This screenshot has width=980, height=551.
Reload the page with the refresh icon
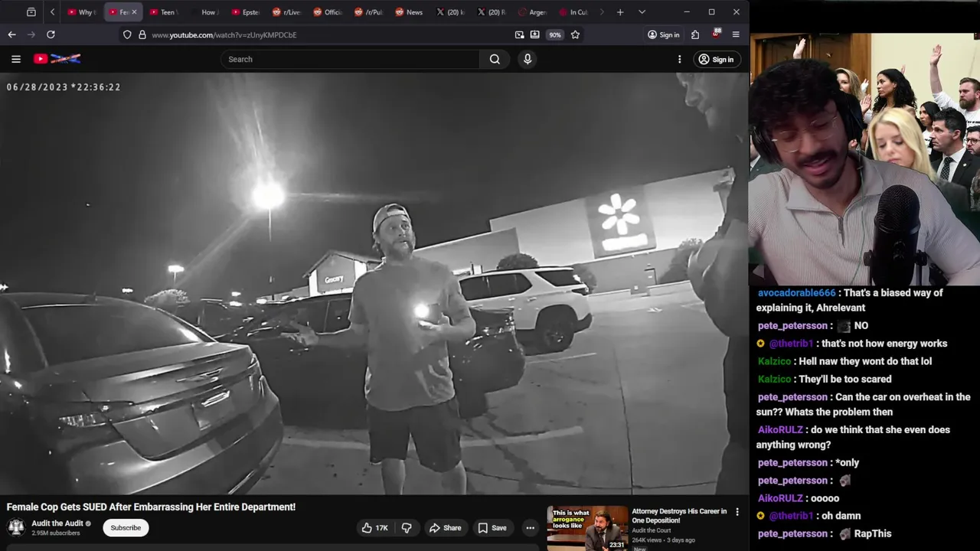(51, 34)
